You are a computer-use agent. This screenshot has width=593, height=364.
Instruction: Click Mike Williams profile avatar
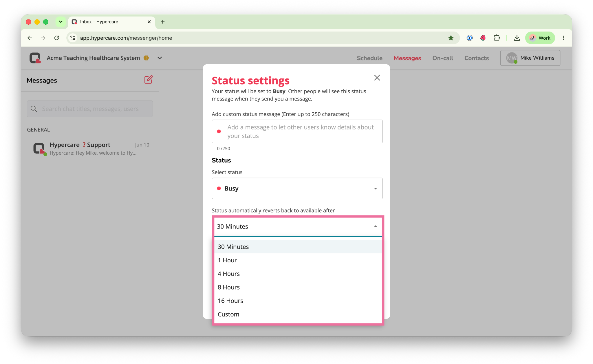pyautogui.click(x=512, y=58)
